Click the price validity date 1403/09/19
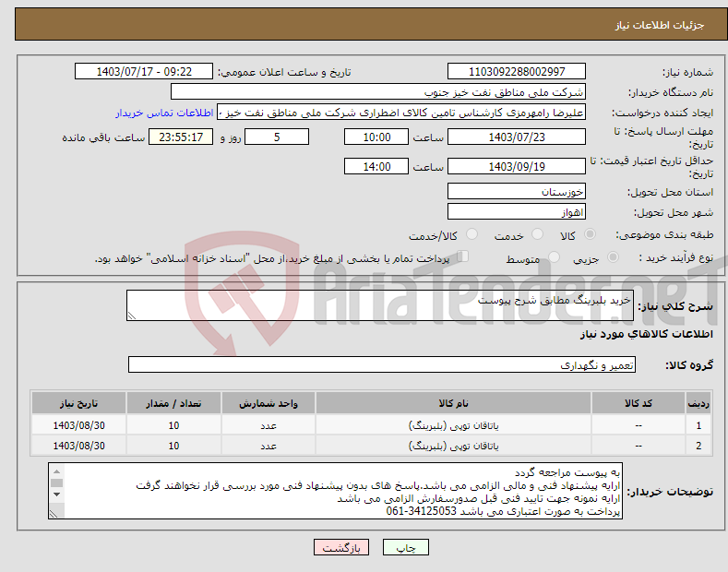728x572 pixels. (x=517, y=166)
